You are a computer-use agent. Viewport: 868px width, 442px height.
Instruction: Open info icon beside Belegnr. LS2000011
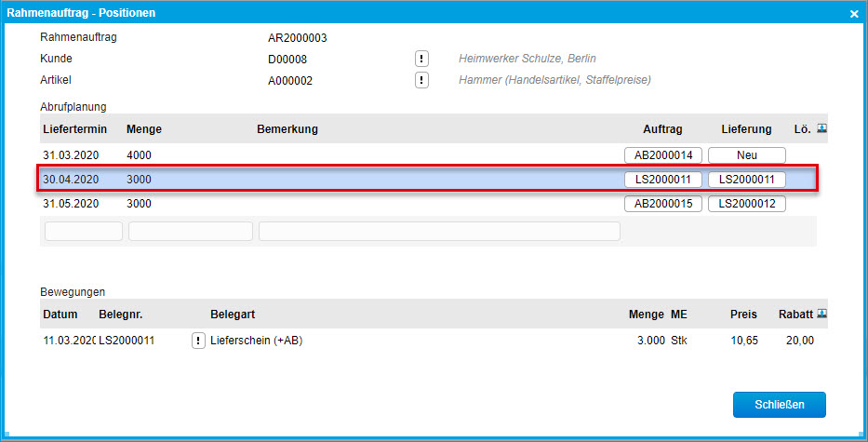(198, 341)
